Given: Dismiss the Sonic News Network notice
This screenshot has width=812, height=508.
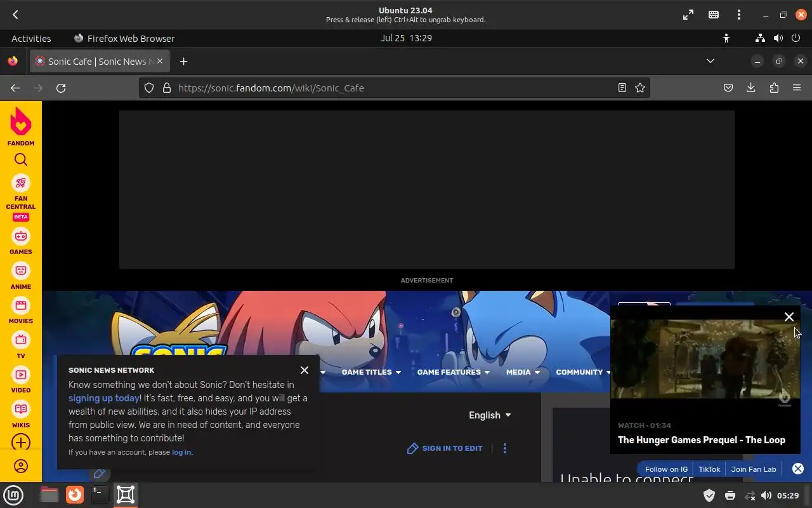Looking at the screenshot, I should [304, 370].
